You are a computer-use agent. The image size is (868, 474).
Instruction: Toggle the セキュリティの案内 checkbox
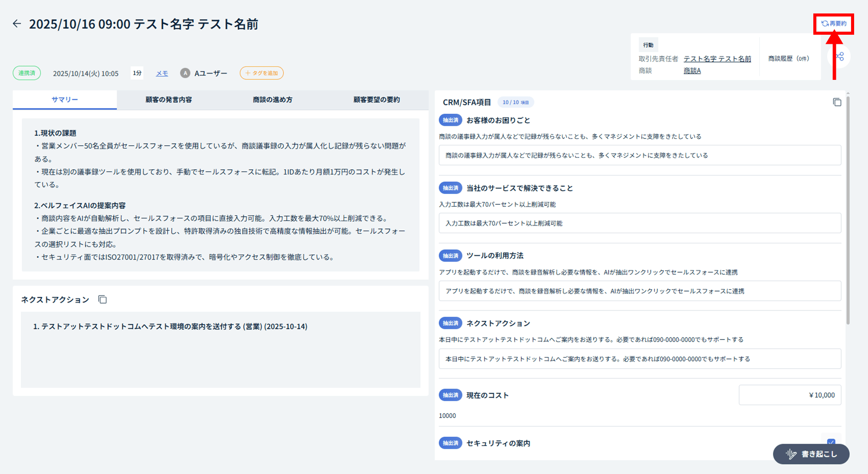[x=831, y=442]
